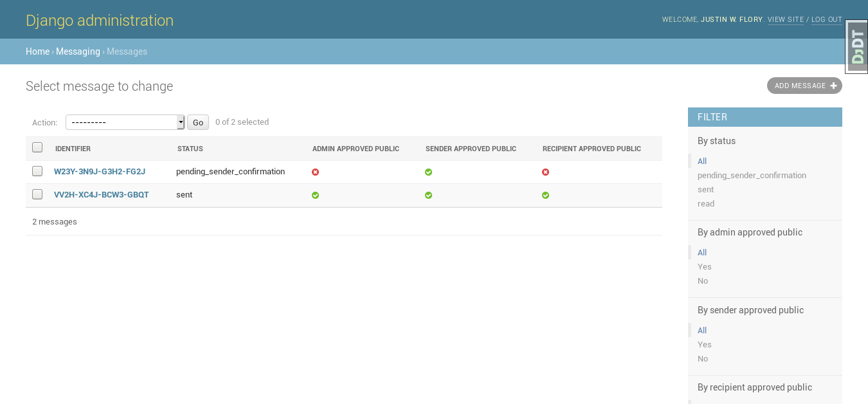Open message VV2H-XC4J-BCW3-GBQT
The height and width of the screenshot is (404, 868).
point(102,195)
